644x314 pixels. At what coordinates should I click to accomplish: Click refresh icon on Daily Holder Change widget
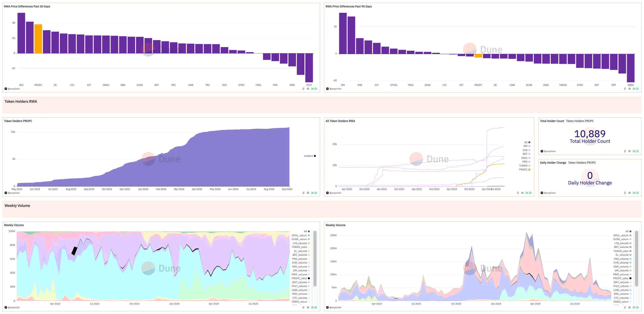(625, 193)
